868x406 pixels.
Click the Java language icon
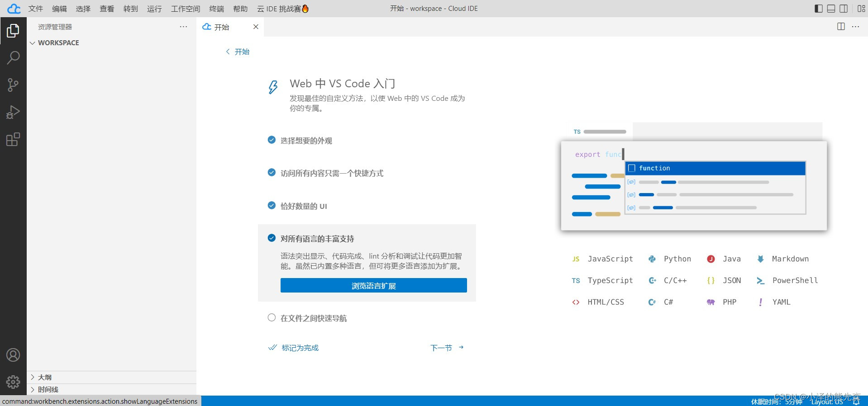pyautogui.click(x=711, y=259)
